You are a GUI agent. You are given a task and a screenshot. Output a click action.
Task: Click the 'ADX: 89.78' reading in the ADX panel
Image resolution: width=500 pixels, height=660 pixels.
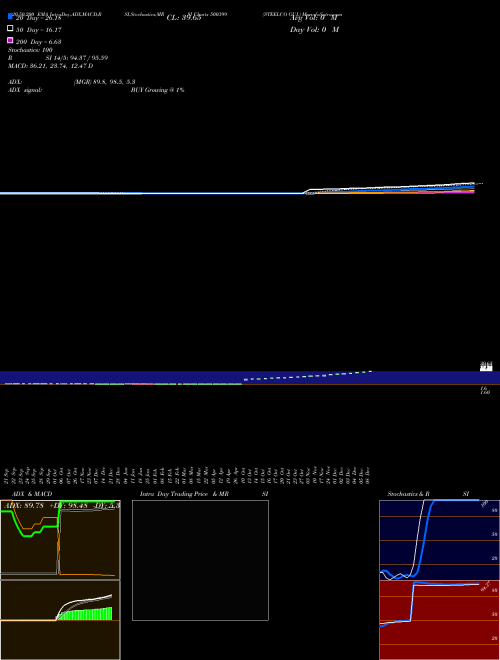pyautogui.click(x=25, y=506)
